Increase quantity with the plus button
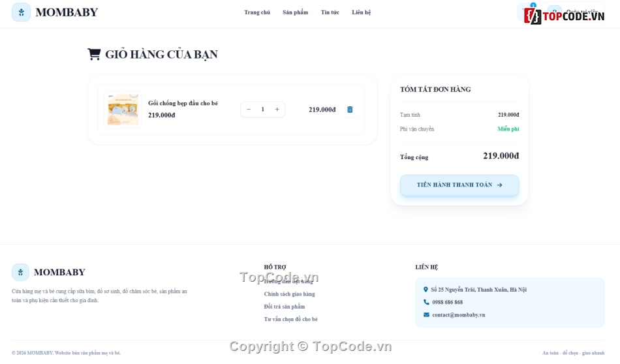Screen dimensions: 620x364 277,110
